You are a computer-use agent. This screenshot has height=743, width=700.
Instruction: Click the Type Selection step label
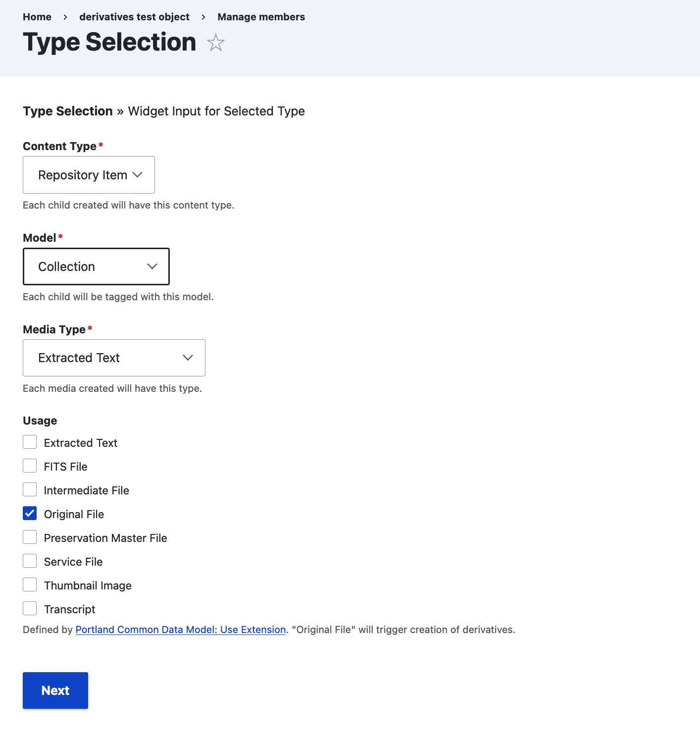coord(68,111)
